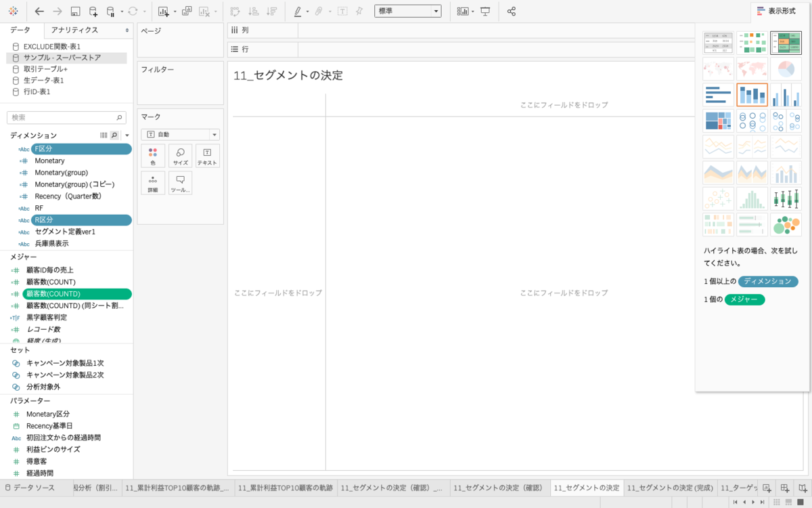The width and height of the screenshot is (812, 508).
Task: Toggle the dimensions find-field magnifier icon
Action: coord(114,135)
